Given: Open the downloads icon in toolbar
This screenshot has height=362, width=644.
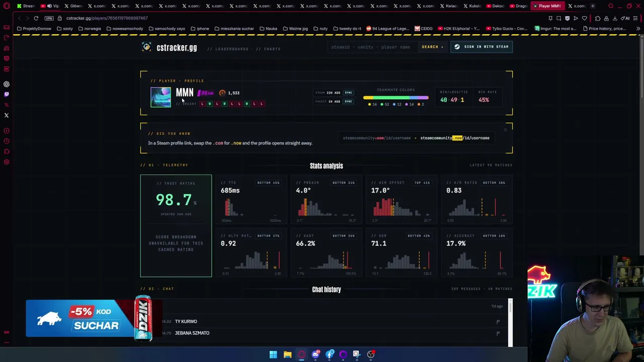Looking at the screenshot, I should point(615,18).
